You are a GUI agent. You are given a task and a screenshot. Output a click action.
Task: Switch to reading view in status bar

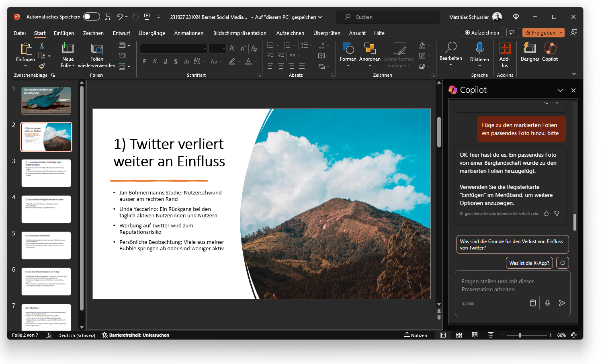pos(475,335)
